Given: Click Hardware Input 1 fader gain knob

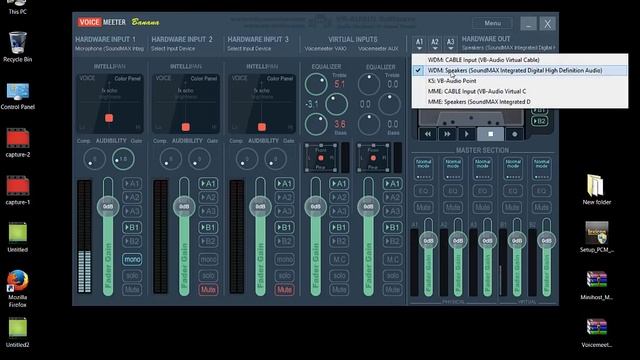Looking at the screenshot, I should pyautogui.click(x=108, y=206).
